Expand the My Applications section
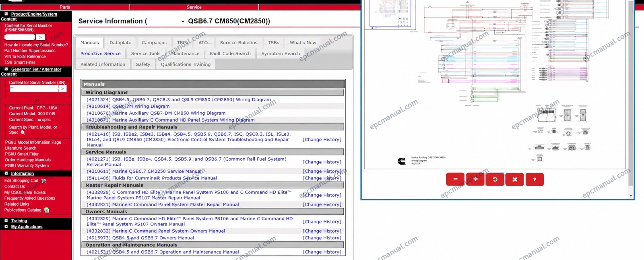 click(x=6, y=227)
